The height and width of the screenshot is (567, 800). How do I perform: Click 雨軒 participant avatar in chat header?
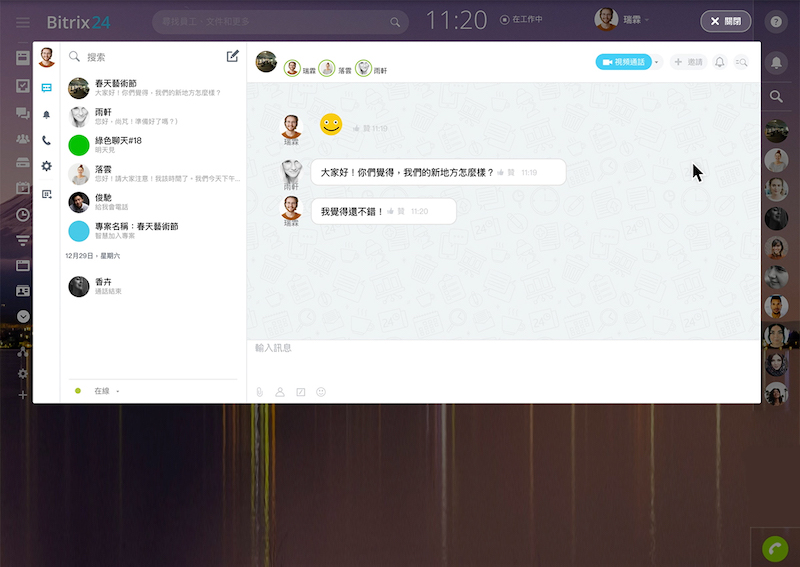click(363, 68)
